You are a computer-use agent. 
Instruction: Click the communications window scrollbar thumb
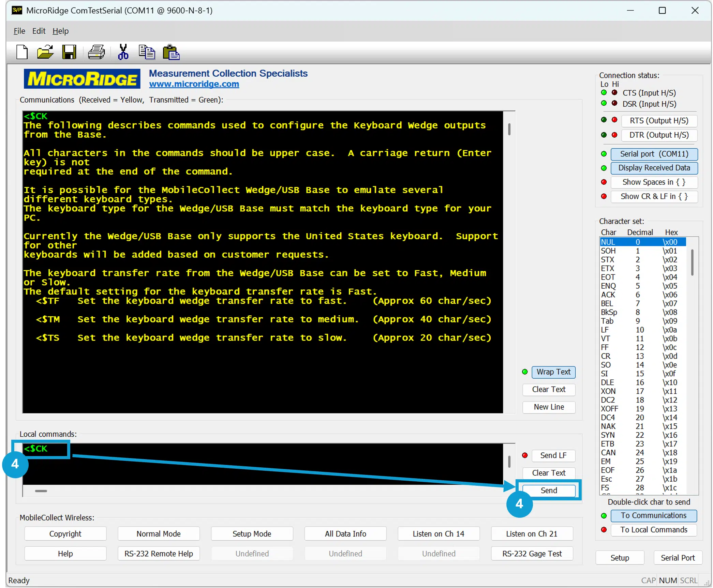509,129
